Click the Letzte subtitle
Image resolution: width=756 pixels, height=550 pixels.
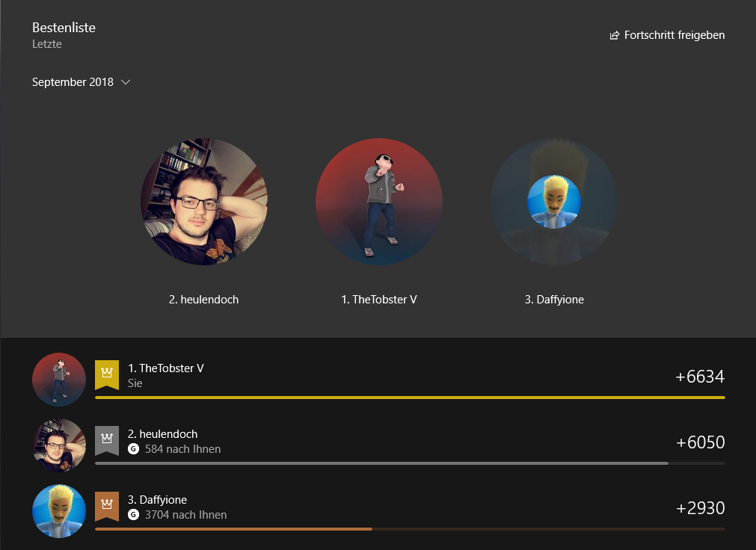click(47, 44)
